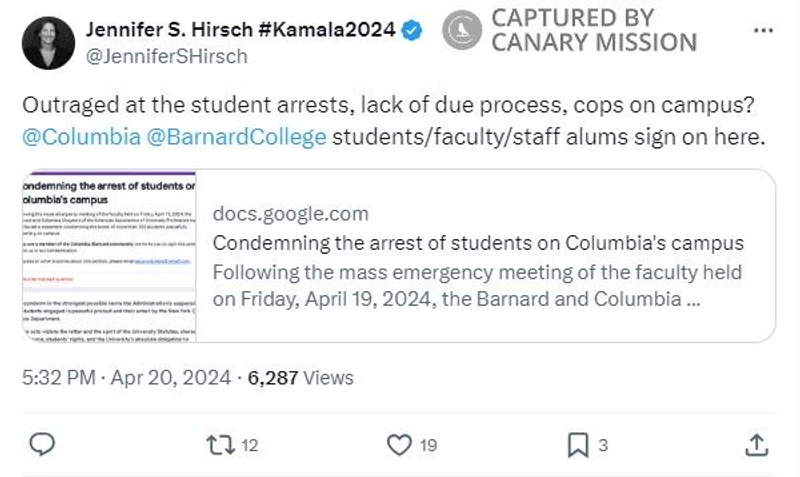Bookmark this tweet
Image resolution: width=800 pixels, height=477 pixels.
578,444
